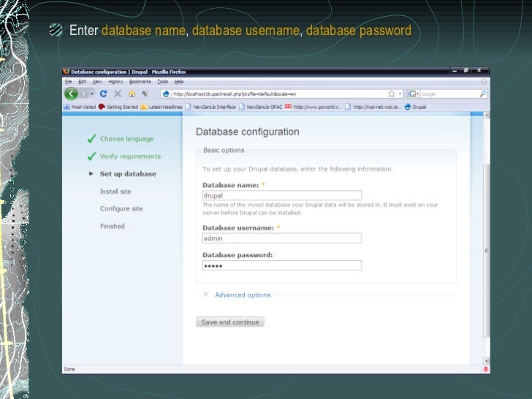Open the Drupal bookmark
Viewport: 532px width, 399px height.
[415, 107]
